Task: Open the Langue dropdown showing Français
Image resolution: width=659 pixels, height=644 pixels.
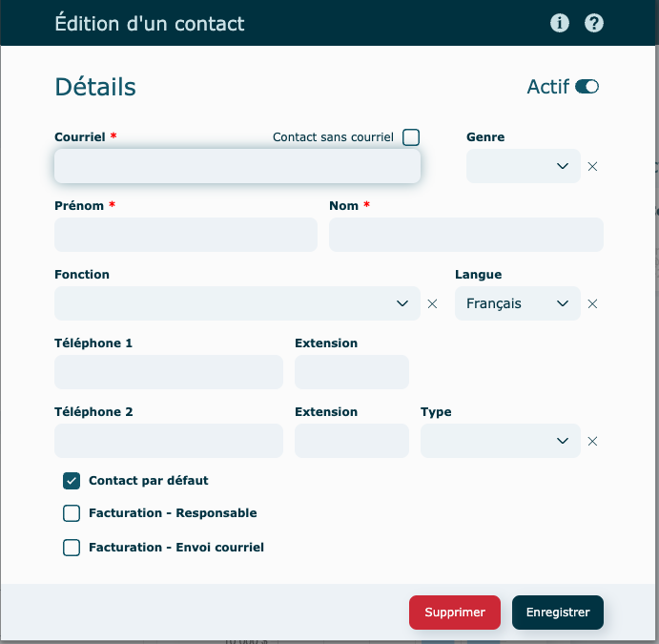Action: [517, 303]
